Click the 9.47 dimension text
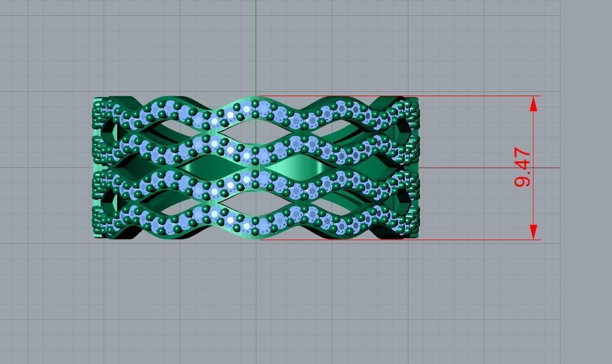 522,167
